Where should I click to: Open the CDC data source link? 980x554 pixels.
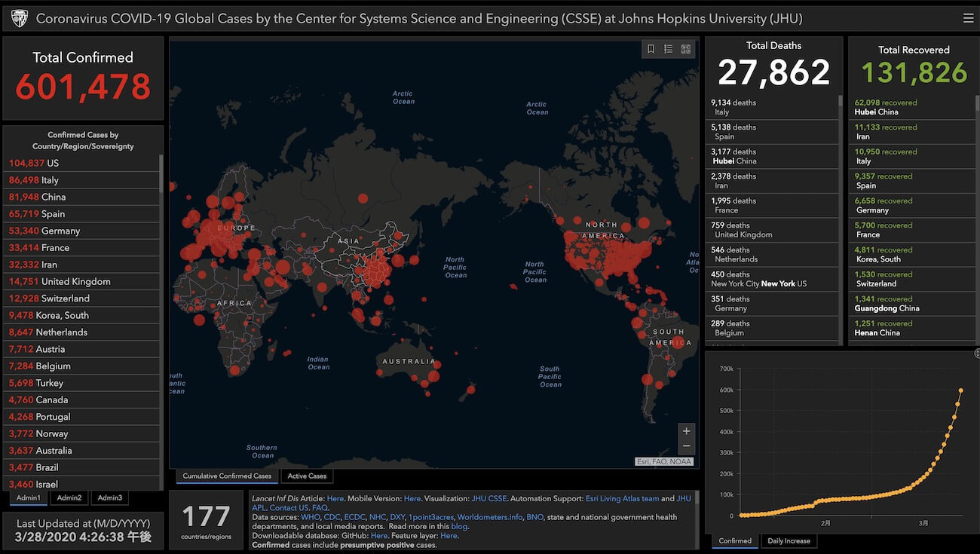(x=332, y=517)
